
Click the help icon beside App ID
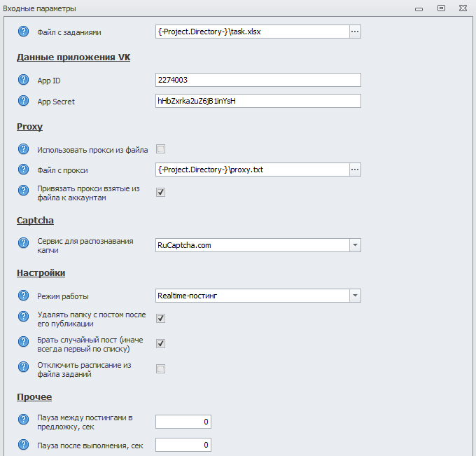[23, 81]
